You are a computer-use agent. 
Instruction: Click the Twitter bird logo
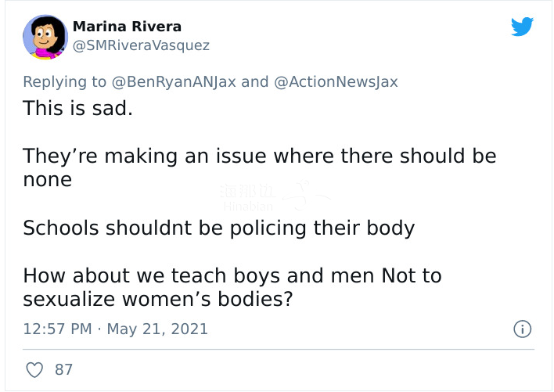click(x=522, y=27)
